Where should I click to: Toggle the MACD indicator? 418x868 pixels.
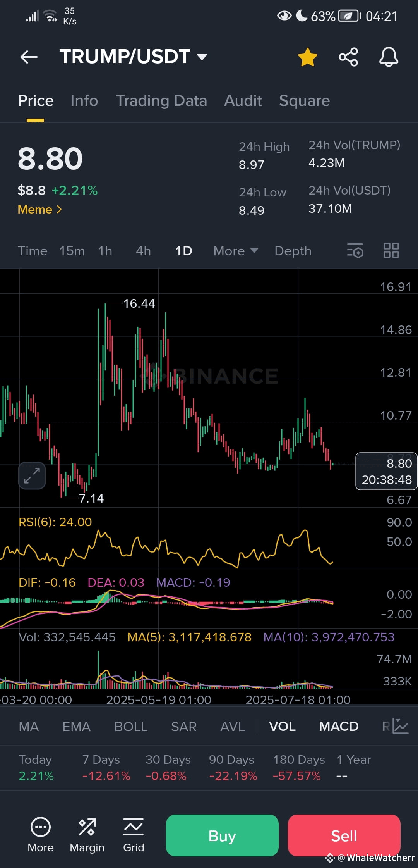click(339, 726)
